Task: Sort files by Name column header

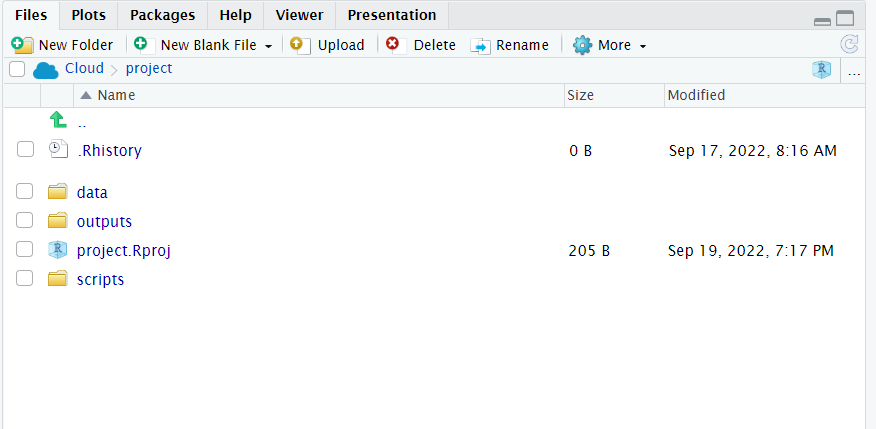Action: point(116,95)
